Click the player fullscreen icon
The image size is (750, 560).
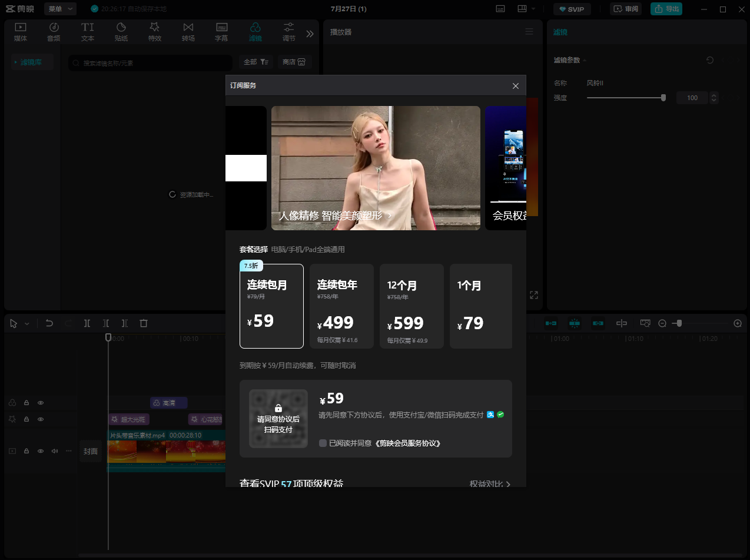(534, 295)
